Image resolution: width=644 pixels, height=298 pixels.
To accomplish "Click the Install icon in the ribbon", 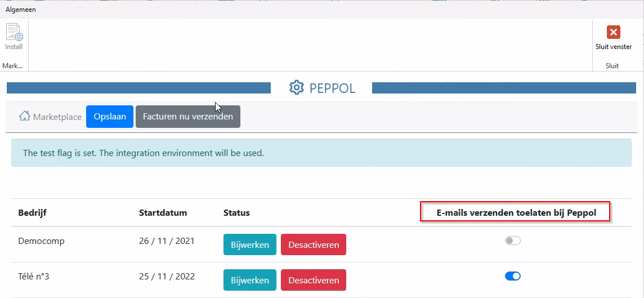I will [x=14, y=33].
